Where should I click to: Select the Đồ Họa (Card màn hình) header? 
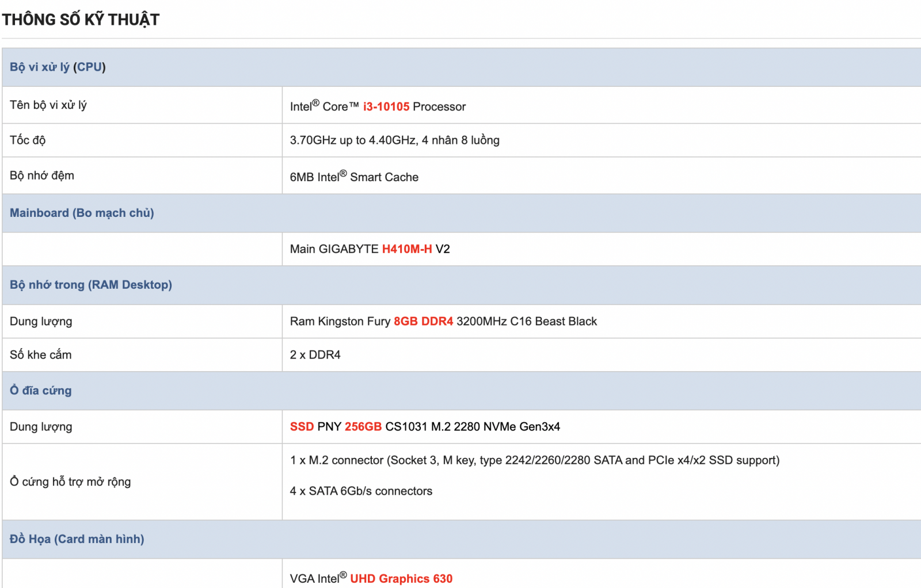point(77,539)
